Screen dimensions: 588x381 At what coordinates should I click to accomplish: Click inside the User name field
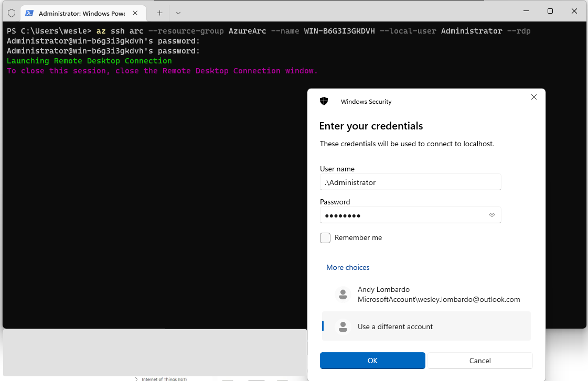click(x=410, y=182)
